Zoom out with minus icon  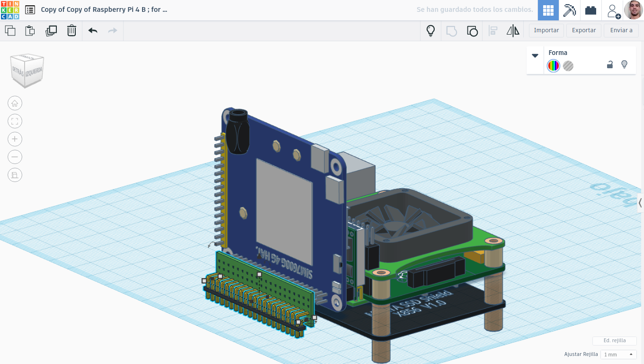click(x=15, y=157)
